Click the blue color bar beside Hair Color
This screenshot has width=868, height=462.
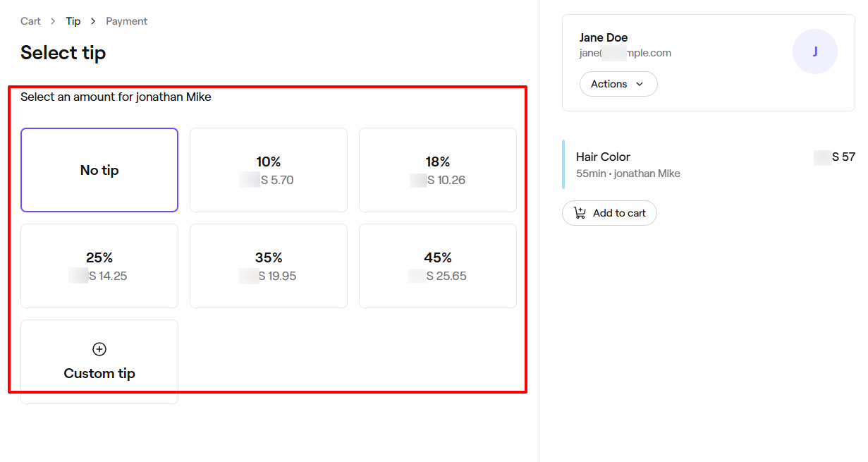(563, 164)
